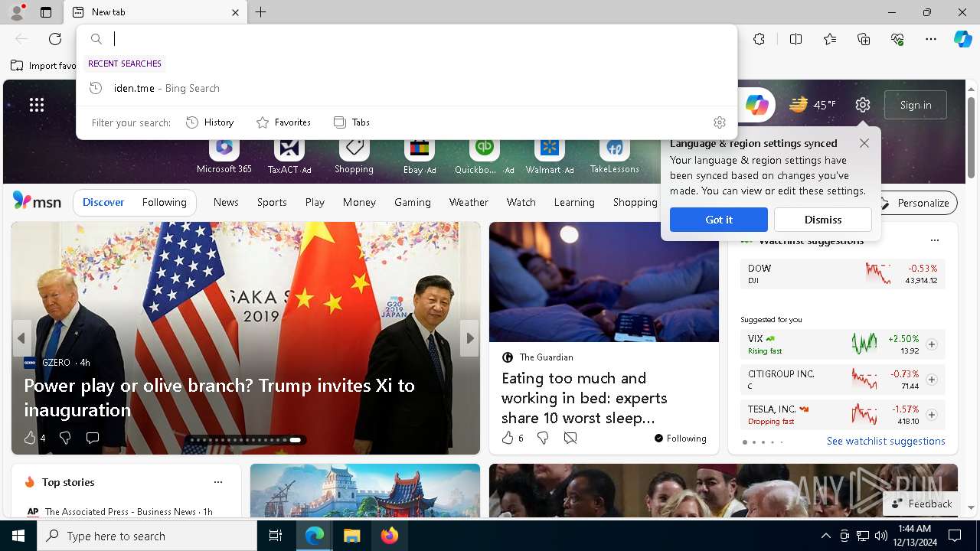Viewport: 980px width, 551px height.
Task: Open File Explorer from taskbar
Action: [x=351, y=536]
